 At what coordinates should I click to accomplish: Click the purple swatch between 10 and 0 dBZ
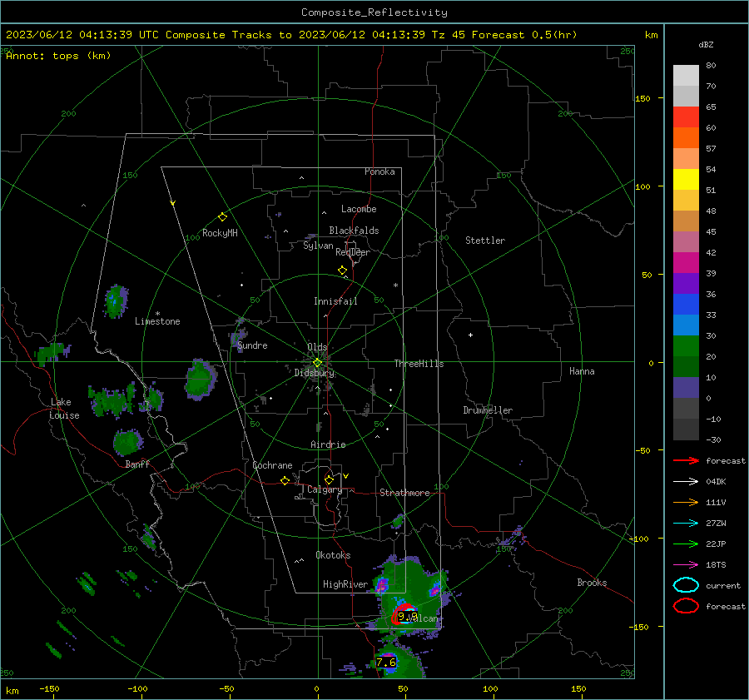point(686,388)
